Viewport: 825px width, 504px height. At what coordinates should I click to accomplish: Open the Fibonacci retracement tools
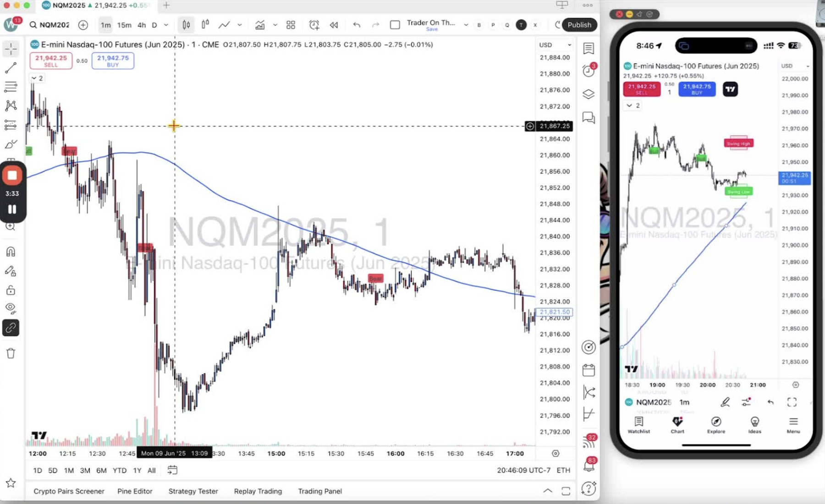(11, 87)
